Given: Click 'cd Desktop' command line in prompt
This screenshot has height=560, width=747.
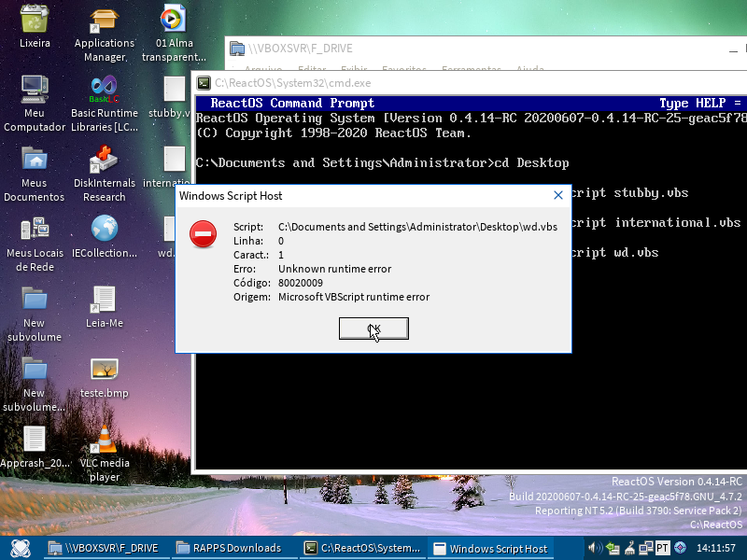Looking at the screenshot, I should (531, 162).
